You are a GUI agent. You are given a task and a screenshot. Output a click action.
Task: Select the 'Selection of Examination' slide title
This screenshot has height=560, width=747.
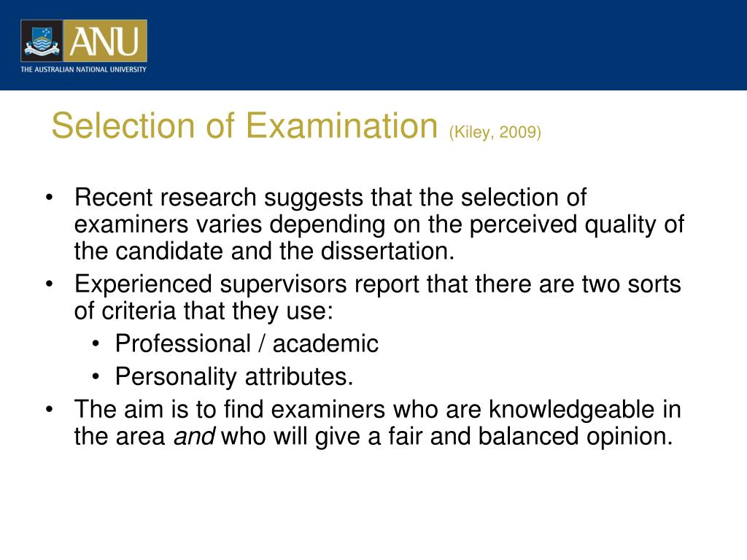(x=244, y=125)
